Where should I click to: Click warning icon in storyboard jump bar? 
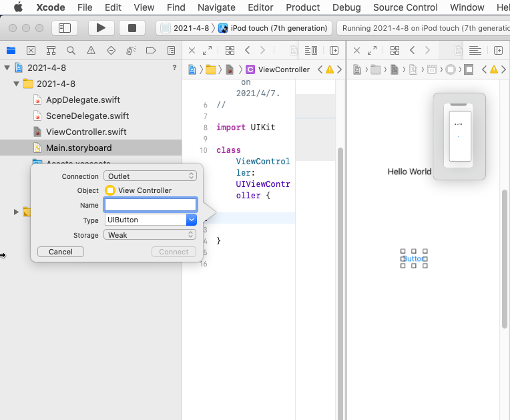tap(494, 69)
